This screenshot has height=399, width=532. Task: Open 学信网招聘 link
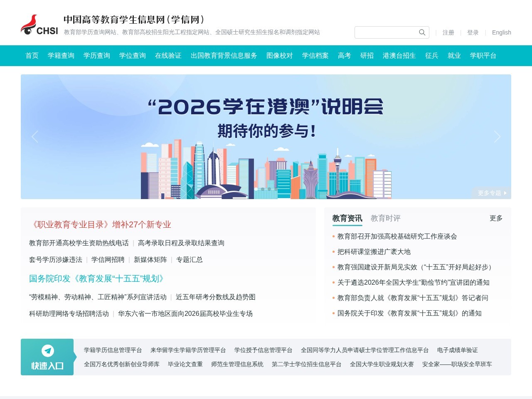click(108, 260)
